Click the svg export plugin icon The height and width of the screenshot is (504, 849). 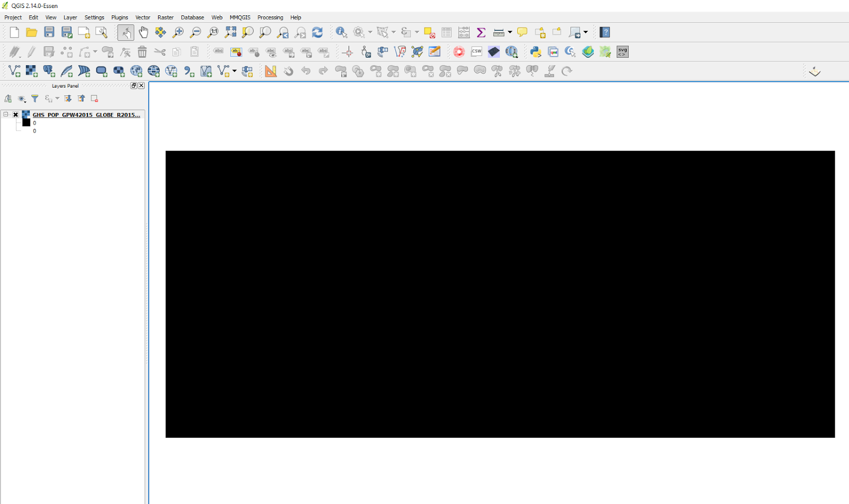pyautogui.click(x=622, y=51)
